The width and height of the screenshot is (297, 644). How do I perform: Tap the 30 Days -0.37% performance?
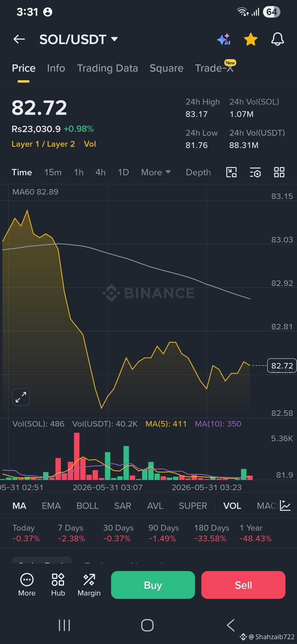[118, 533]
